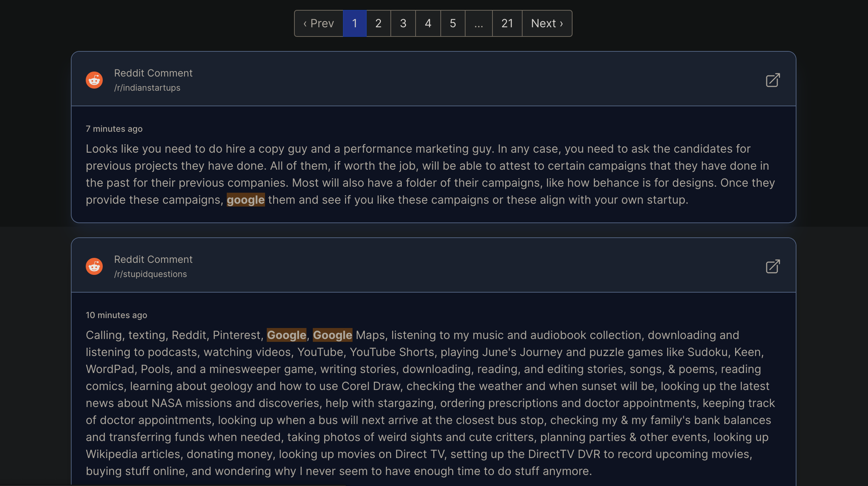Click the external link icon on first post
Image resolution: width=868 pixels, height=486 pixels.
pos(773,80)
